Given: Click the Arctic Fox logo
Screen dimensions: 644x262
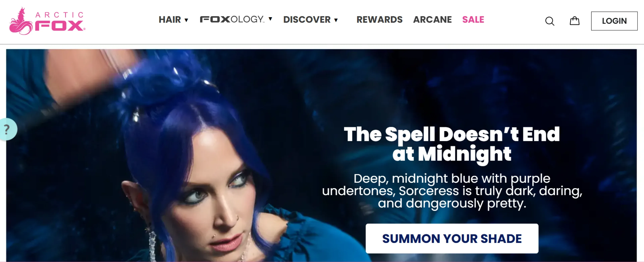Looking at the screenshot, I should click(47, 21).
